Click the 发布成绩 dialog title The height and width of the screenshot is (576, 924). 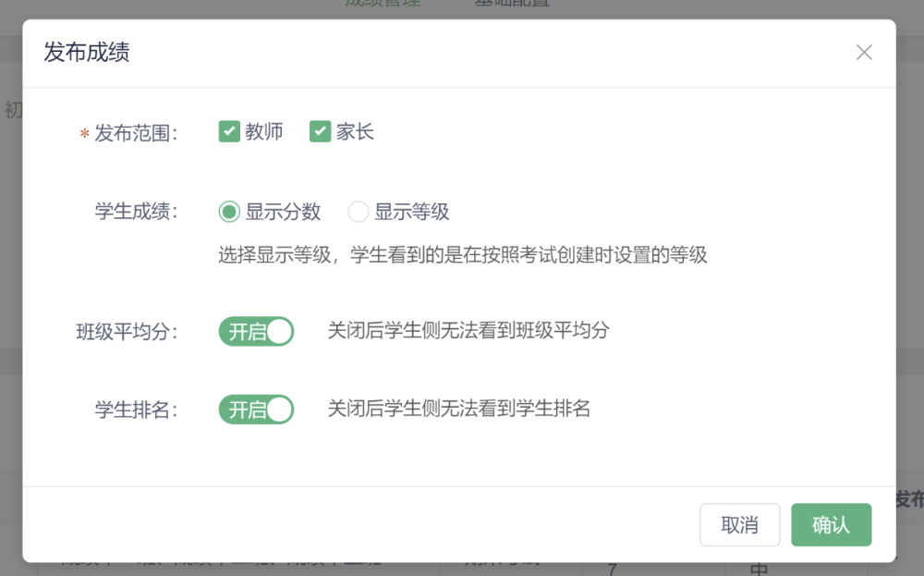(x=87, y=52)
